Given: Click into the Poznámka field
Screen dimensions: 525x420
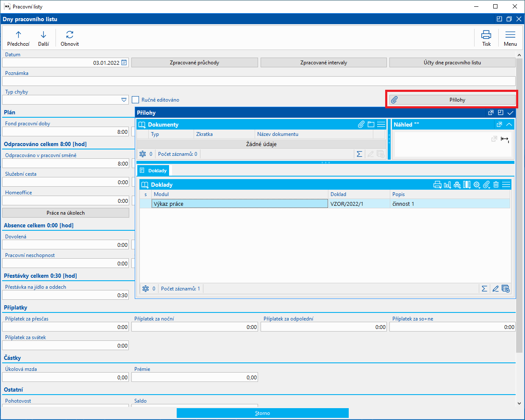Looking at the screenshot, I should point(259,81).
